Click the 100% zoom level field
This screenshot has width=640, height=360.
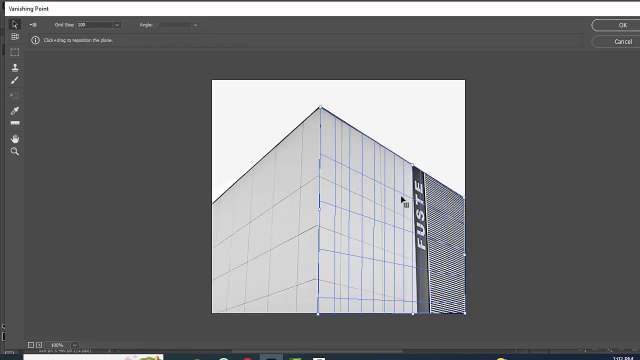tap(58, 345)
